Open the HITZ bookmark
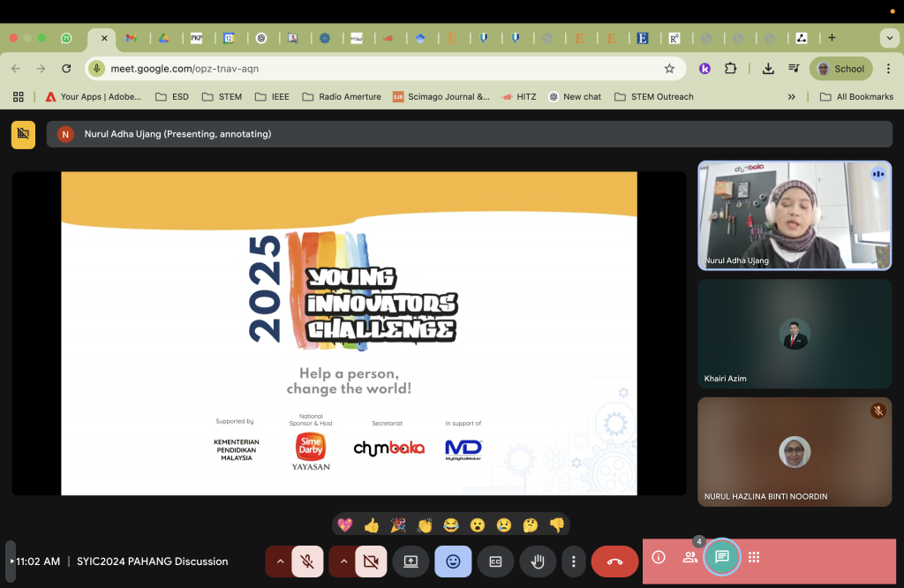The width and height of the screenshot is (904, 588). pos(519,97)
